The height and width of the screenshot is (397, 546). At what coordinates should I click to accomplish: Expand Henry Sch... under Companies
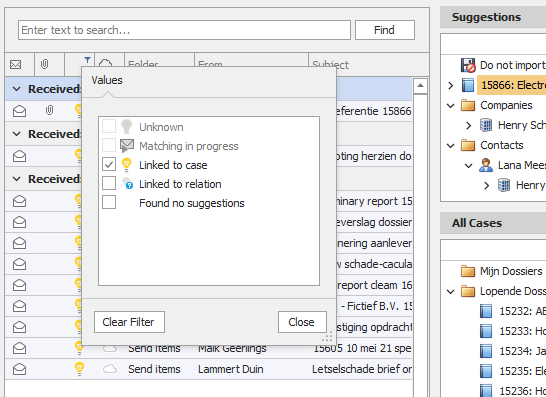point(469,125)
